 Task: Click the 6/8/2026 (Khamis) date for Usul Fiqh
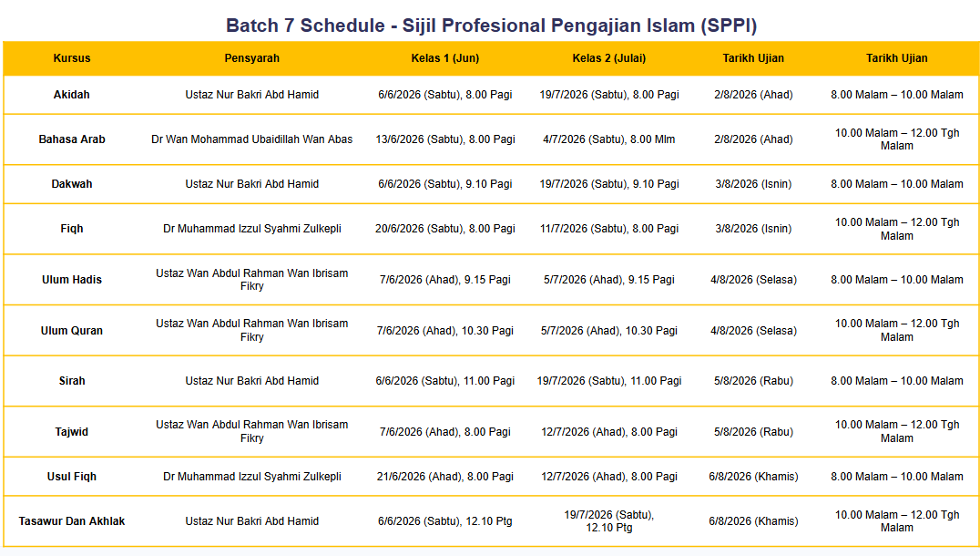click(753, 477)
